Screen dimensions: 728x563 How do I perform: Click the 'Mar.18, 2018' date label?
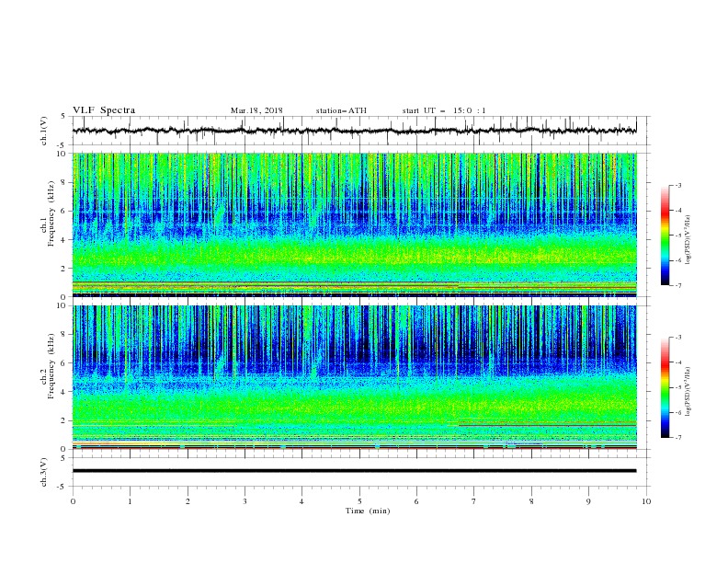(x=256, y=110)
